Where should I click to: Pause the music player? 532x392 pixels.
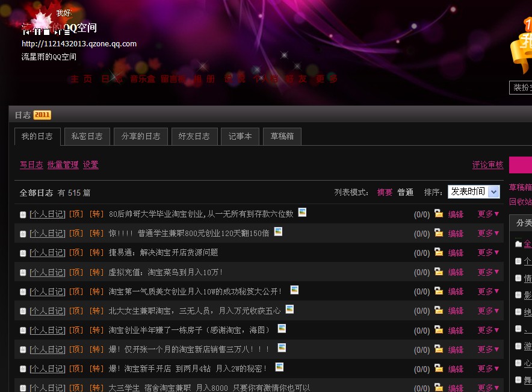click(37, 32)
